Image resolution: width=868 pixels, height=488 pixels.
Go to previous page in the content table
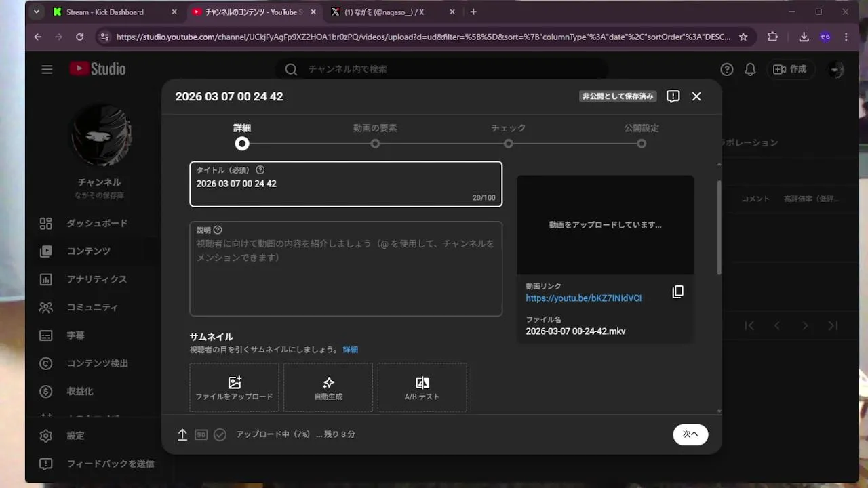point(777,326)
